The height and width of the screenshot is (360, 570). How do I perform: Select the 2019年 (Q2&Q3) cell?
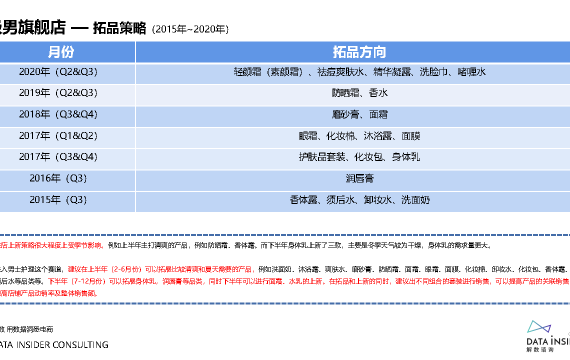click(x=67, y=95)
